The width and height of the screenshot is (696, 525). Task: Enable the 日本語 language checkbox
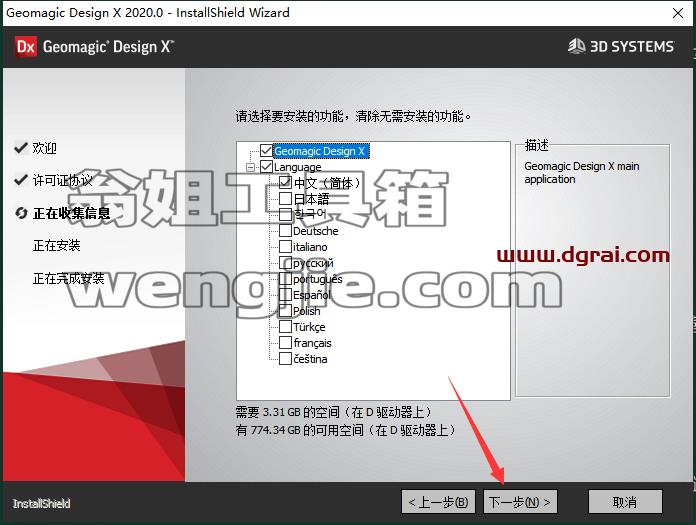[x=285, y=198]
